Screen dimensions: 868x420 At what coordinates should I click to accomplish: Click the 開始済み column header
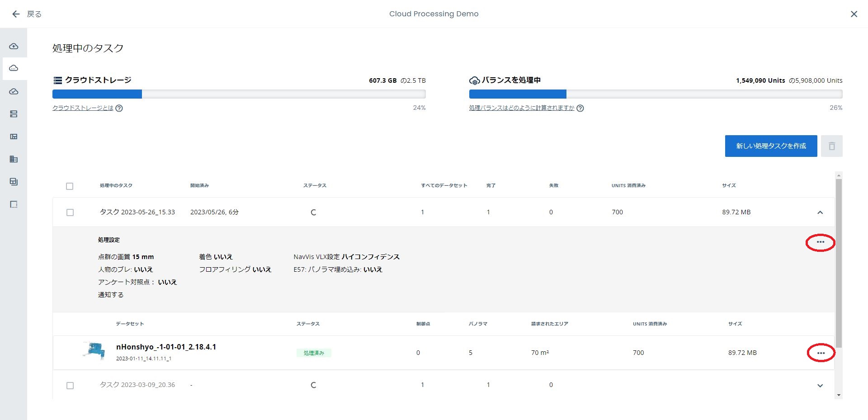[199, 185]
